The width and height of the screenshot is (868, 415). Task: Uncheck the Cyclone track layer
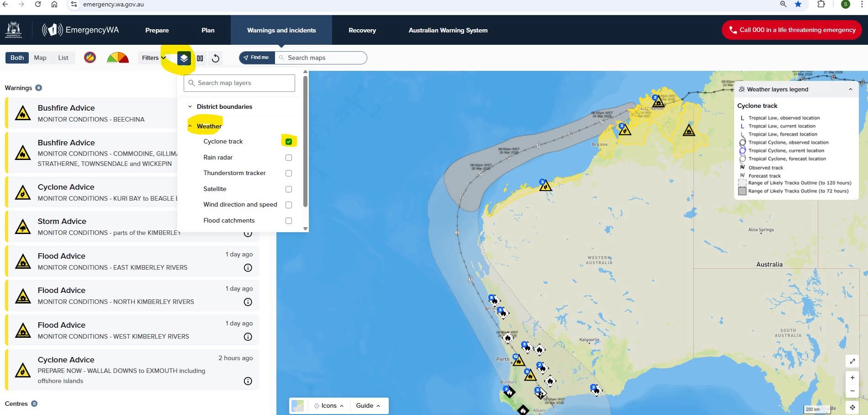(289, 142)
